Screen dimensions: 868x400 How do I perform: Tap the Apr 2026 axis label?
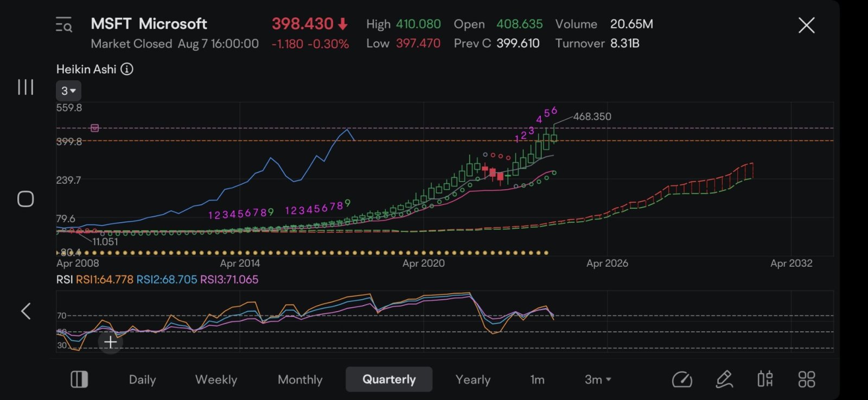(x=607, y=263)
